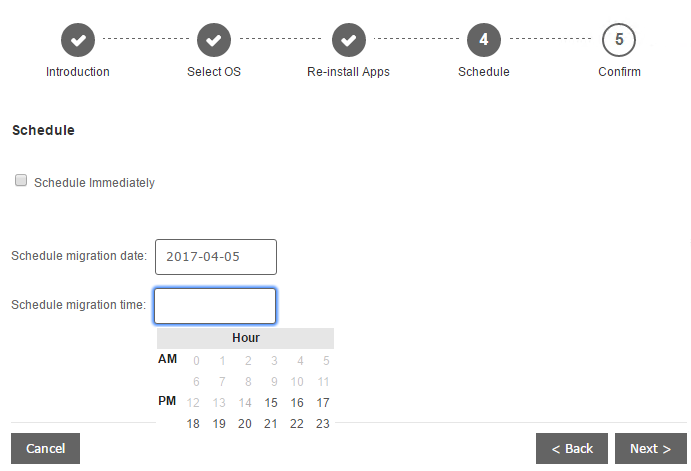This screenshot has width=691, height=471.
Task: Pick hour 18 in the hour grid
Action: click(193, 424)
